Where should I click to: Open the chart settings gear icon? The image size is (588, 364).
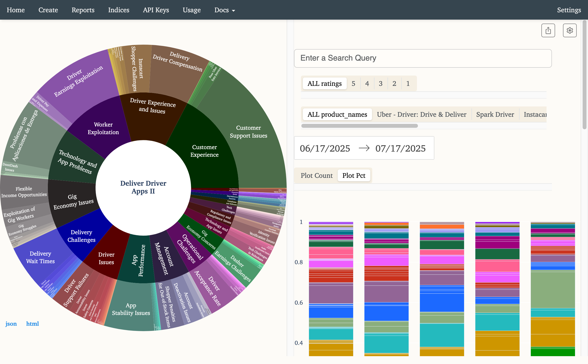coord(570,30)
